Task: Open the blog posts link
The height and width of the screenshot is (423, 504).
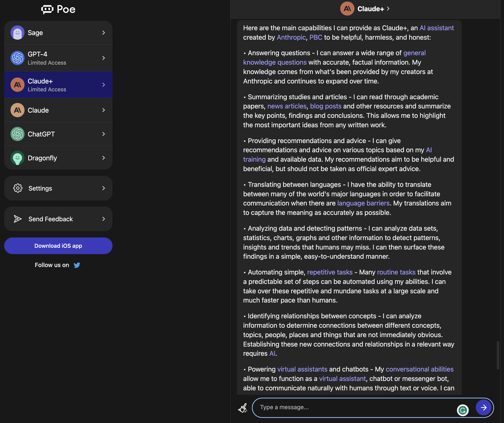Action: (326, 106)
